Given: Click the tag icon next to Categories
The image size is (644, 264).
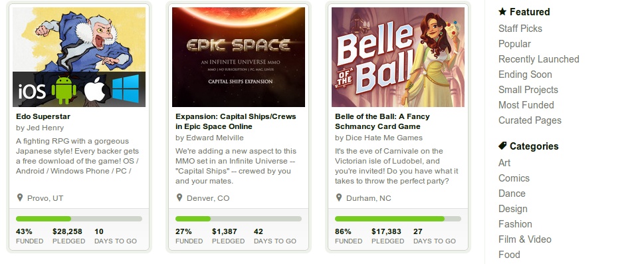Looking at the screenshot, I should 502,146.
